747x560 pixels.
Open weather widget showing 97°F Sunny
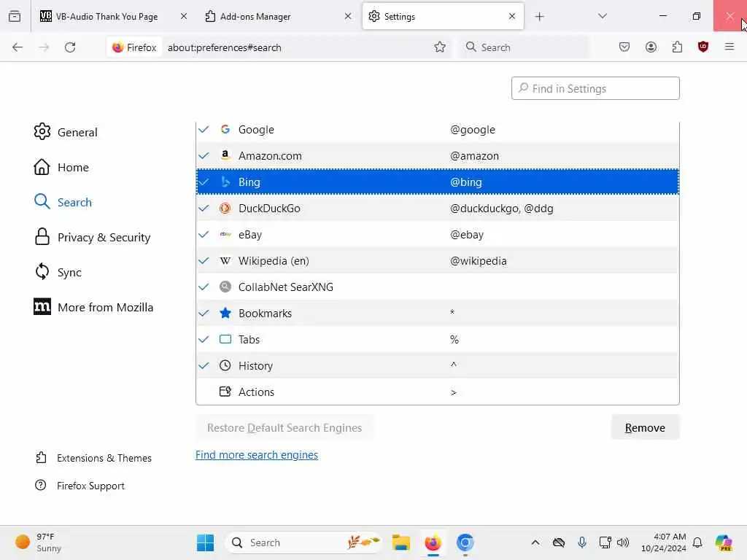click(x=38, y=542)
